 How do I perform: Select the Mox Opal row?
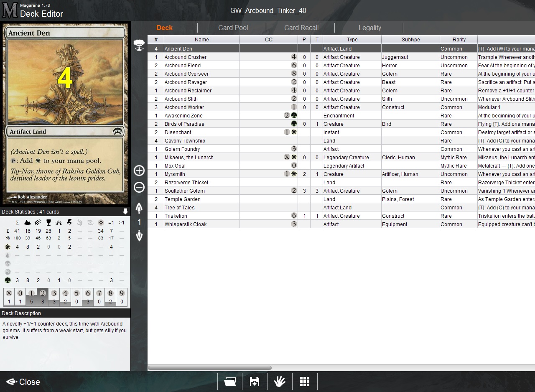pos(341,165)
